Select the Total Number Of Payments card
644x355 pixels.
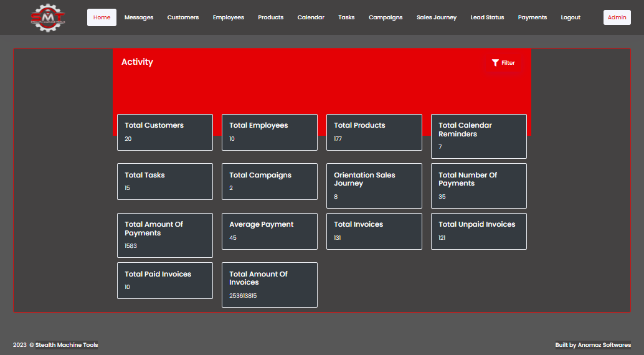click(x=479, y=186)
